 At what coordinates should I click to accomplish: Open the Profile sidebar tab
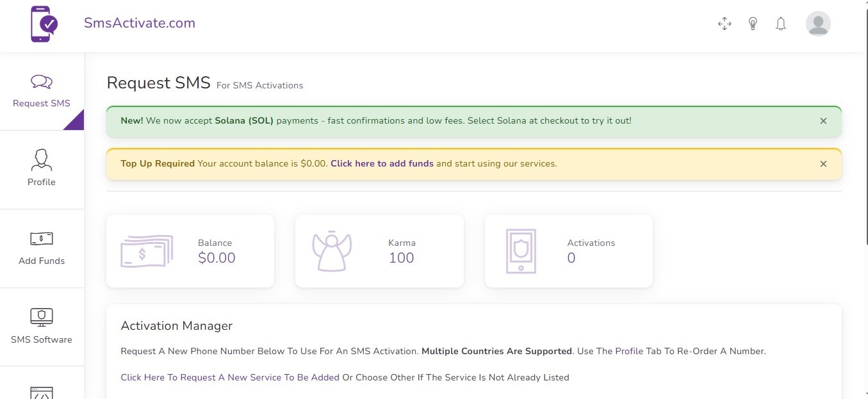42,170
